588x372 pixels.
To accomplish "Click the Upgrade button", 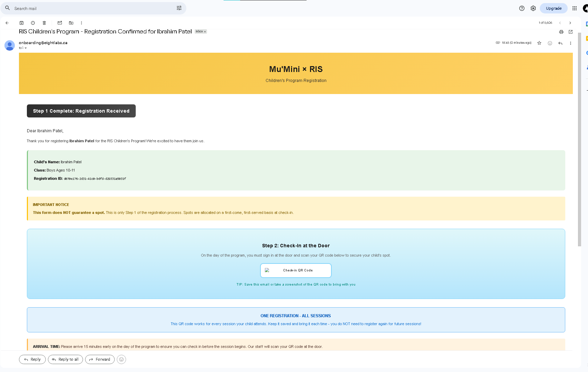I will pyautogui.click(x=554, y=8).
